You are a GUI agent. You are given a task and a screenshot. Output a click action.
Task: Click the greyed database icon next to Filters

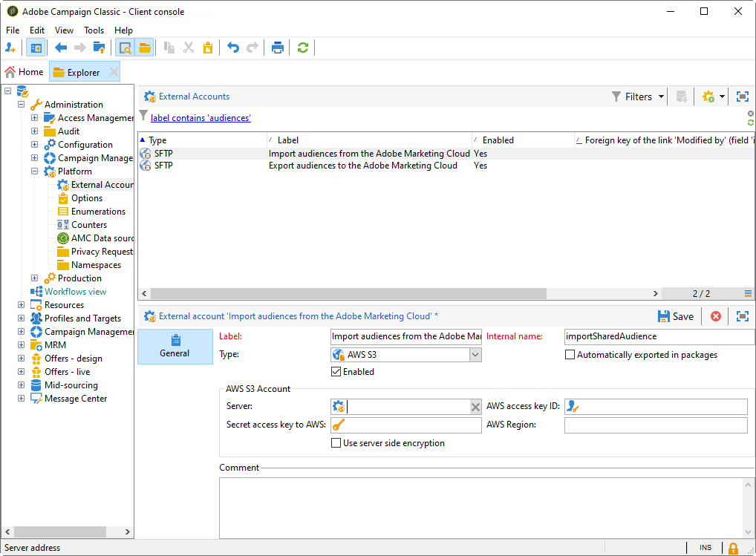click(x=681, y=97)
